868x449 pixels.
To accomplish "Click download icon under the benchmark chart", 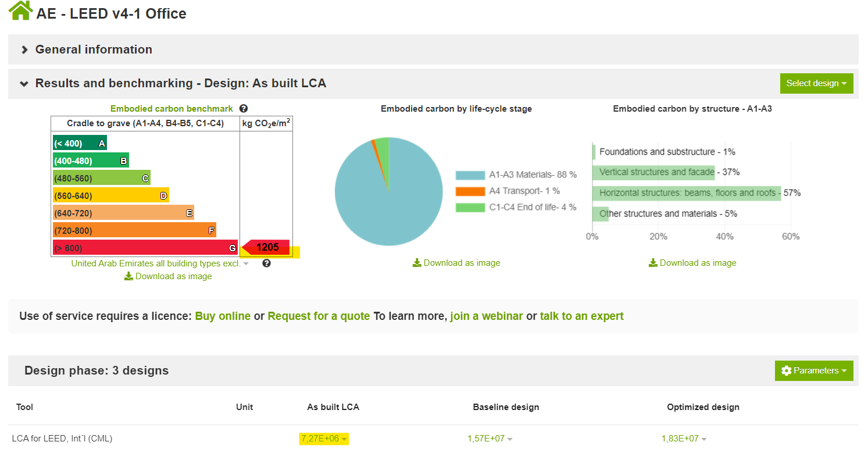I will click(129, 276).
